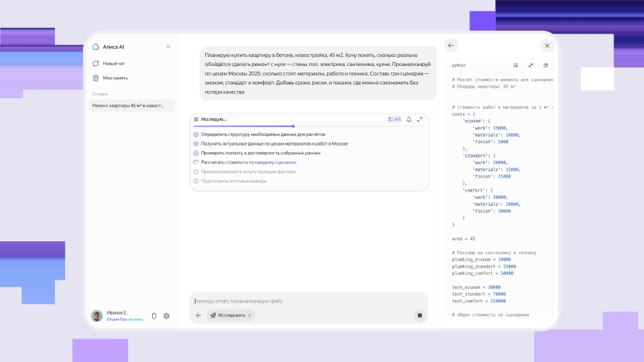
Task: Open the 4/6 steps progress badge
Action: click(x=394, y=119)
